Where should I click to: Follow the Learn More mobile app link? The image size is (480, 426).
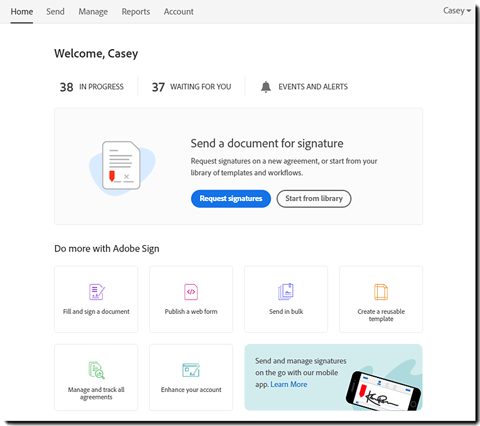coord(289,384)
